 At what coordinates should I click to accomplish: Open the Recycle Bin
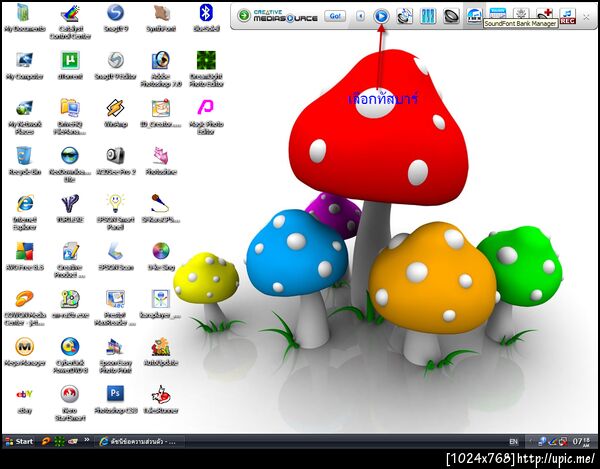point(24,161)
